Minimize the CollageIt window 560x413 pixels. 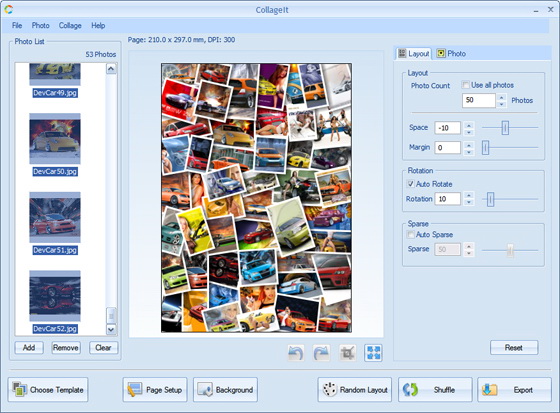[536, 11]
